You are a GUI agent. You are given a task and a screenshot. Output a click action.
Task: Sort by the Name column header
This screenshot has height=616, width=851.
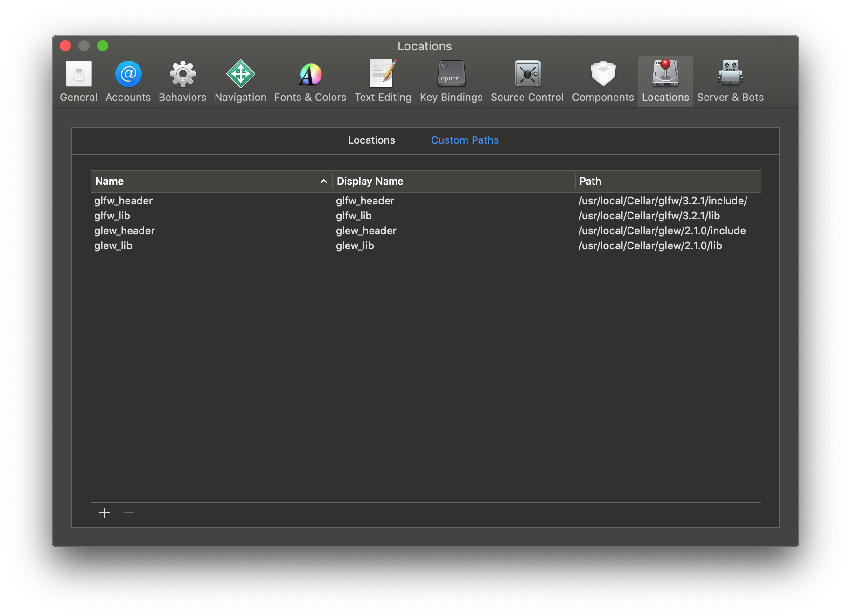pyautogui.click(x=212, y=181)
